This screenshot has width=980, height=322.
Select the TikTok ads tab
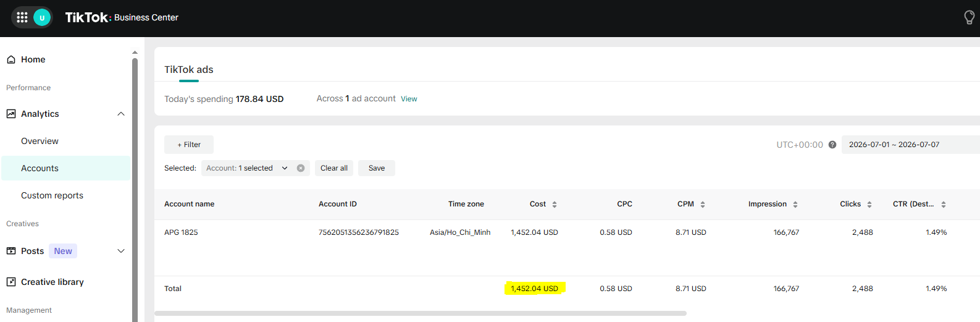[189, 70]
